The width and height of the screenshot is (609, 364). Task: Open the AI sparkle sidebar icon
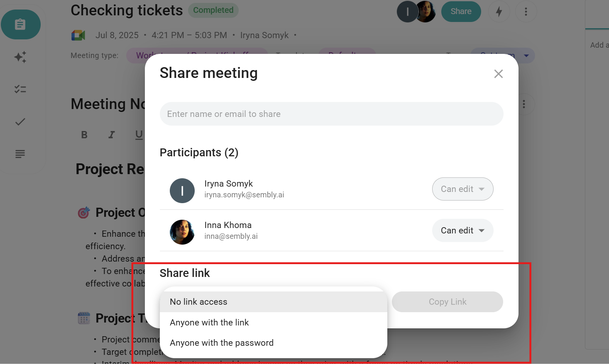pyautogui.click(x=20, y=57)
